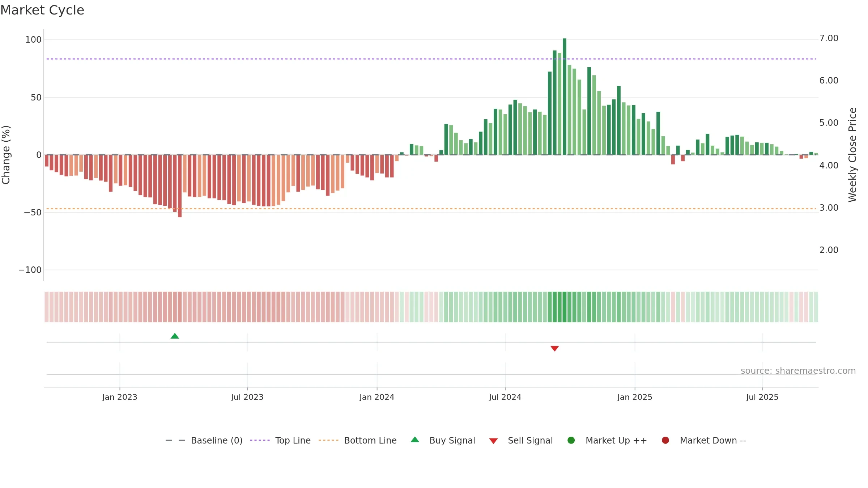This screenshot has width=868, height=488.
Task: Toggle the Market Down -- legend entry
Action: [703, 440]
